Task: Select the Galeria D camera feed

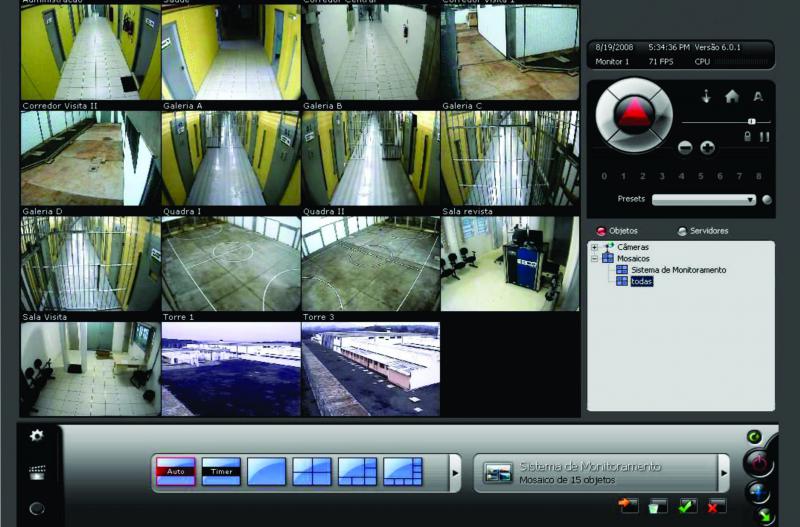Action: pyautogui.click(x=90, y=264)
